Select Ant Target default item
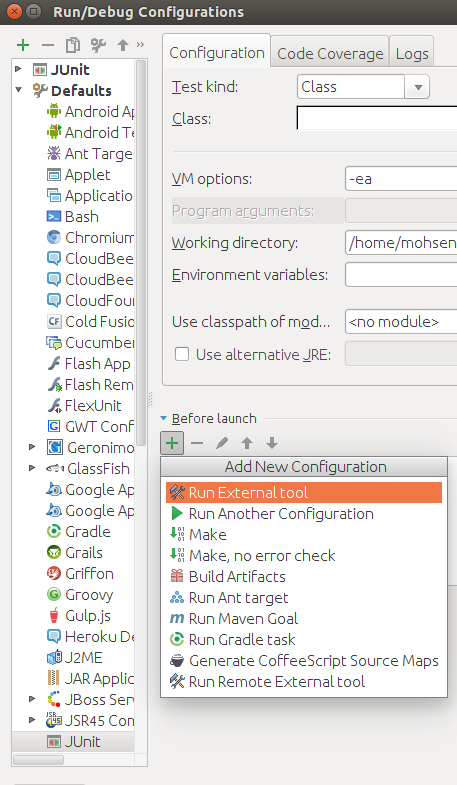The height and width of the screenshot is (785, 457). point(90,153)
